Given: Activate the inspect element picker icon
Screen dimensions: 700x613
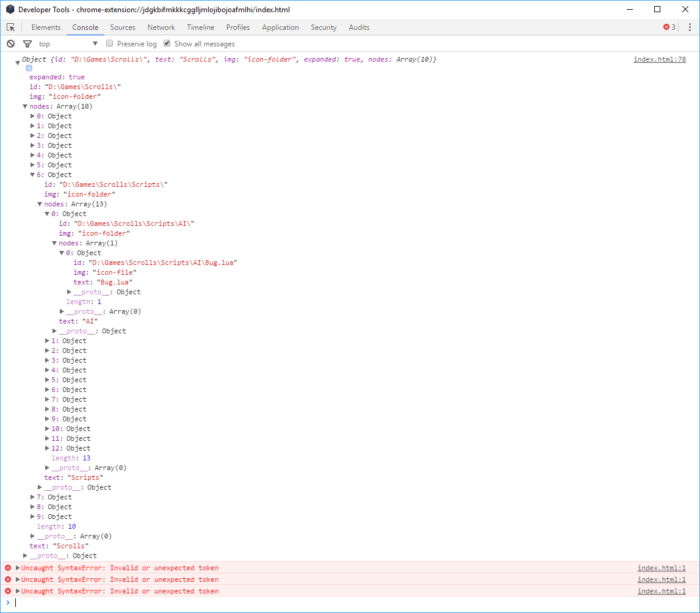Looking at the screenshot, I should tap(11, 27).
